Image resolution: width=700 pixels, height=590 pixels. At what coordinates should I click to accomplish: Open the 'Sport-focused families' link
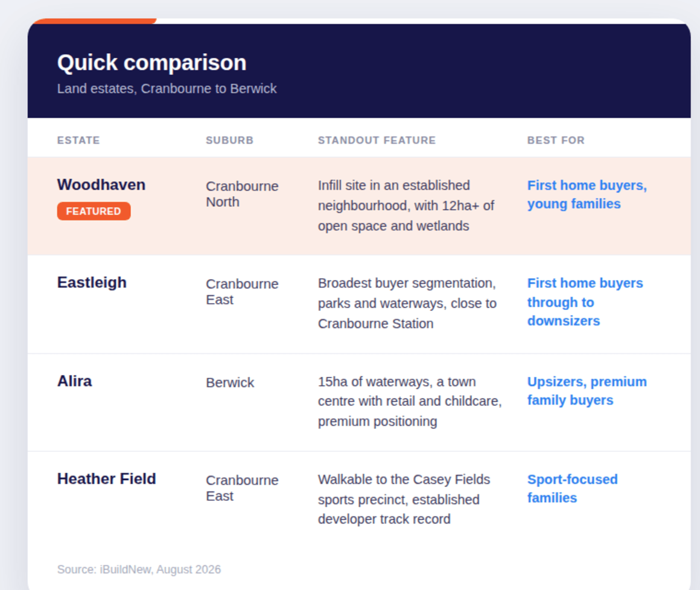click(573, 489)
